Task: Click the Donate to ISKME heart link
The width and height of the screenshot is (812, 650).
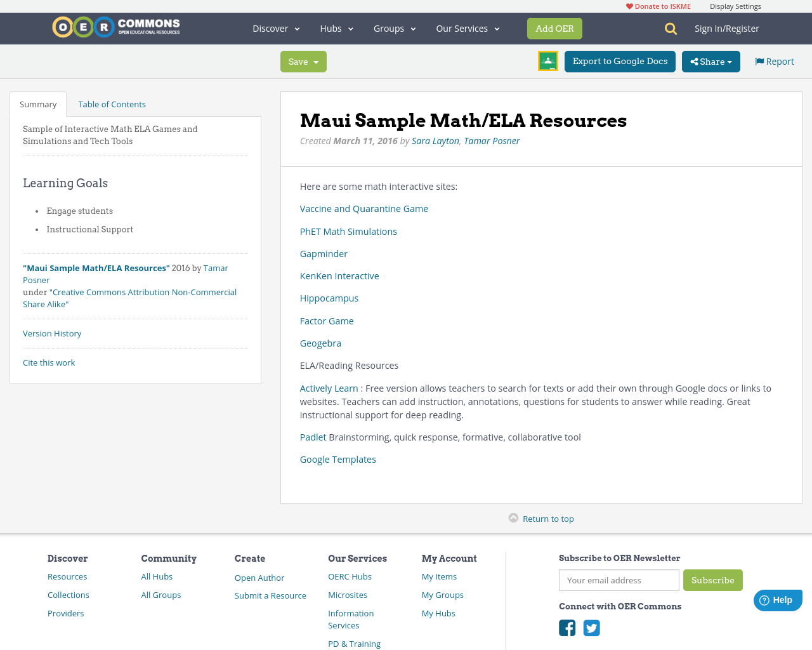Action: point(658,6)
